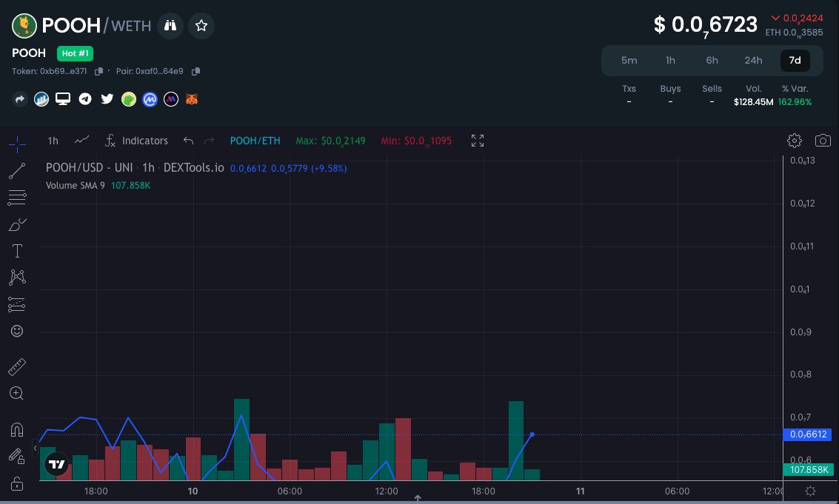Click the current price tag 0.0₇6612

[807, 434]
